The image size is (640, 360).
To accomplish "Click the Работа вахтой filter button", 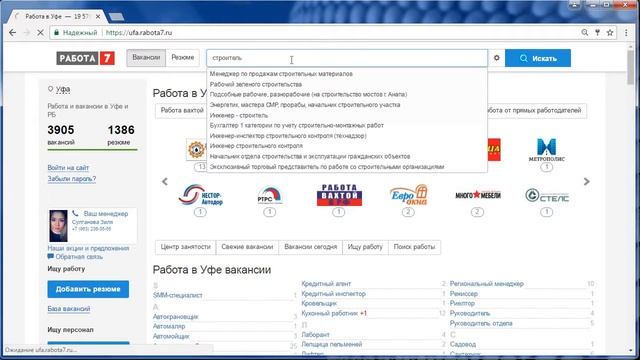I will [x=182, y=111].
